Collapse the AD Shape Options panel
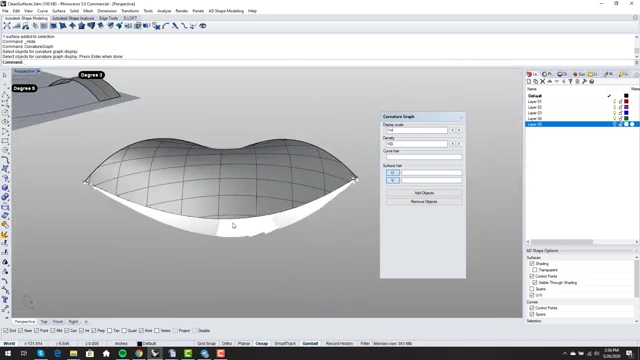Viewport: 640px width, 360px height. click(x=636, y=251)
